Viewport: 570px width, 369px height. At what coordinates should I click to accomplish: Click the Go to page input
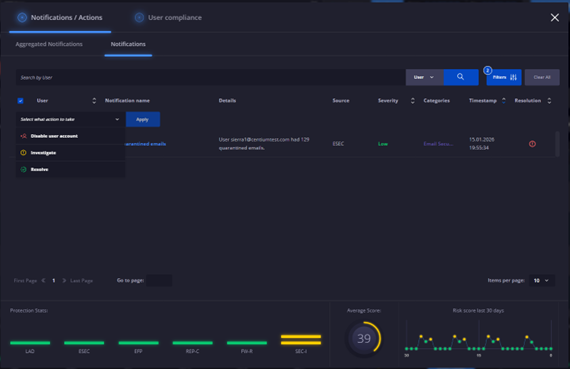[159, 280]
